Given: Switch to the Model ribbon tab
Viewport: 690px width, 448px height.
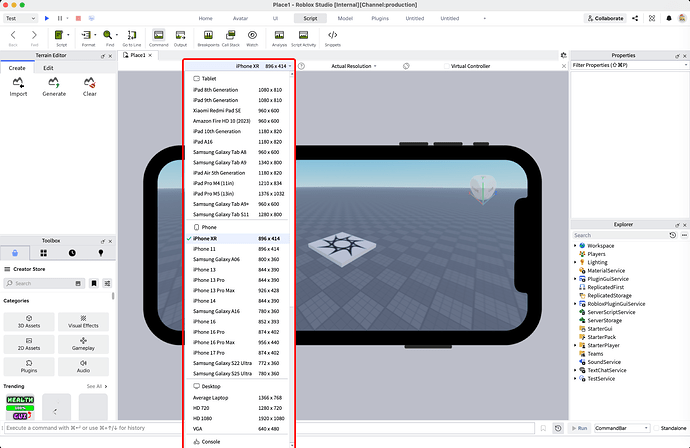Looking at the screenshot, I should pyautogui.click(x=345, y=18).
